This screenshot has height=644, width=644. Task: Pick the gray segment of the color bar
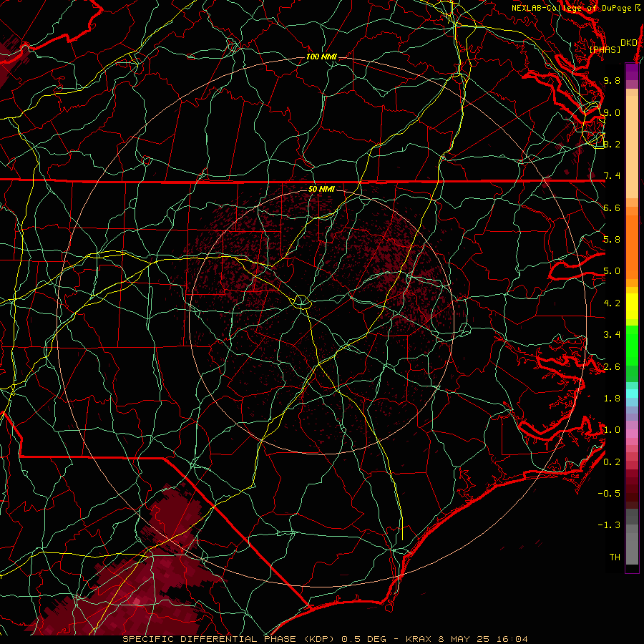coord(632,537)
